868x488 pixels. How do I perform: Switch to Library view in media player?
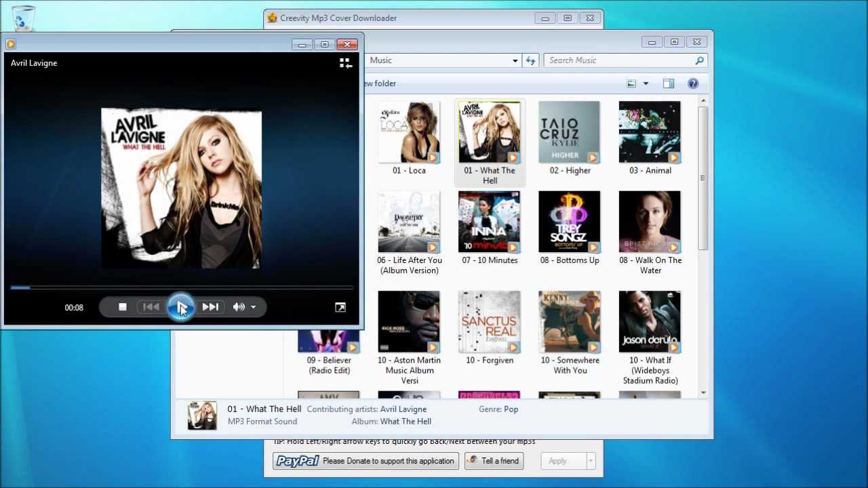pyautogui.click(x=346, y=63)
